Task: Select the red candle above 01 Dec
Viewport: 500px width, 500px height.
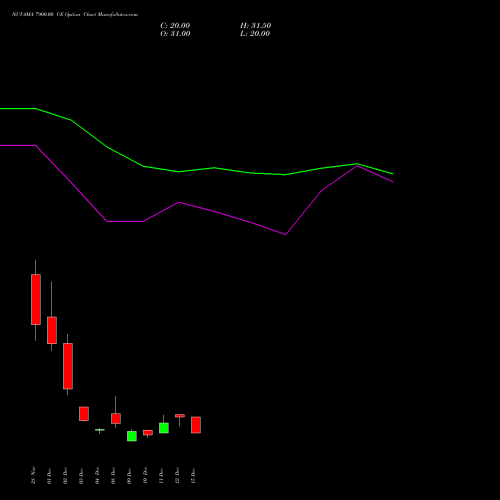Action: [52, 330]
